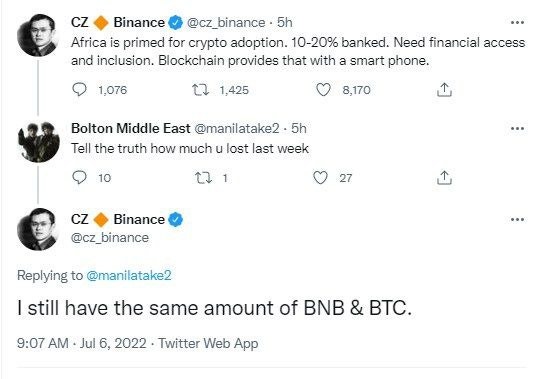
Task: Like the tweet with 27 likes
Action: click(x=320, y=178)
